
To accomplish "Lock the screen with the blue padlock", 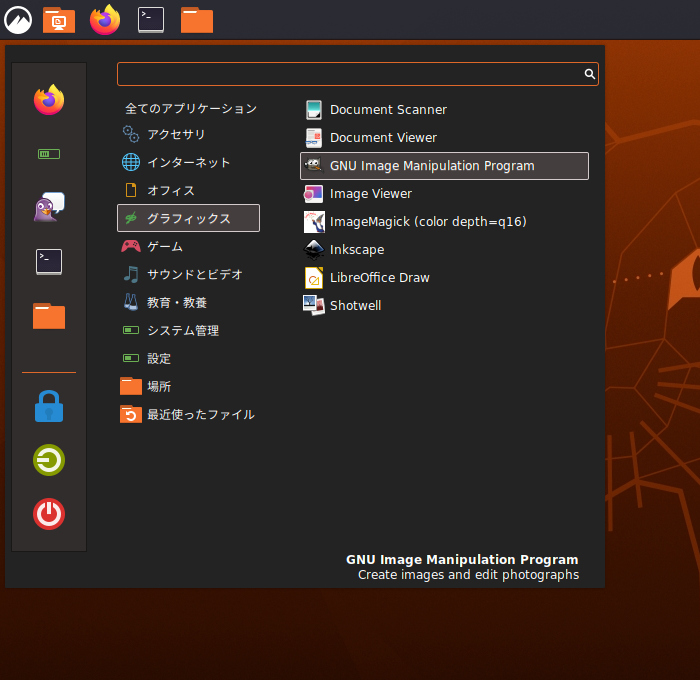I will pyautogui.click(x=49, y=406).
